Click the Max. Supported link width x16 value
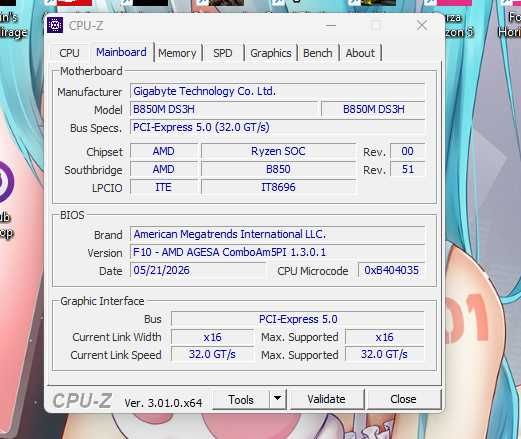The image size is (521, 439). coord(385,337)
